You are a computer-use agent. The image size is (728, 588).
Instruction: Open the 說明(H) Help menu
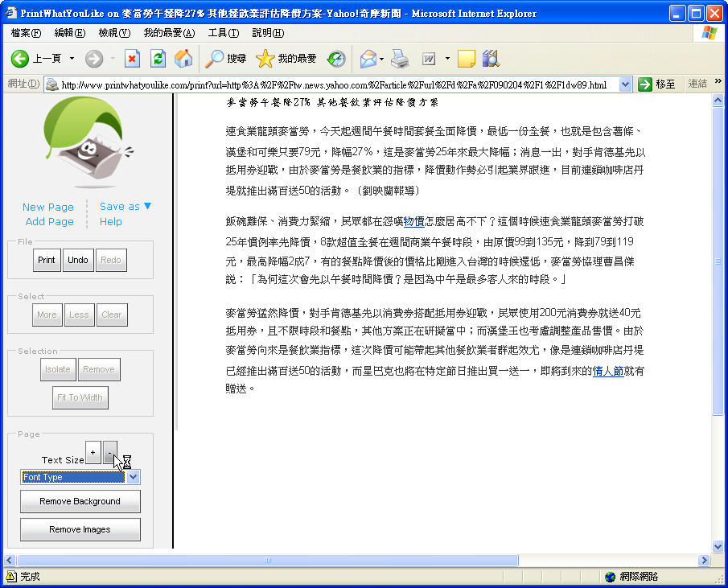(x=268, y=33)
